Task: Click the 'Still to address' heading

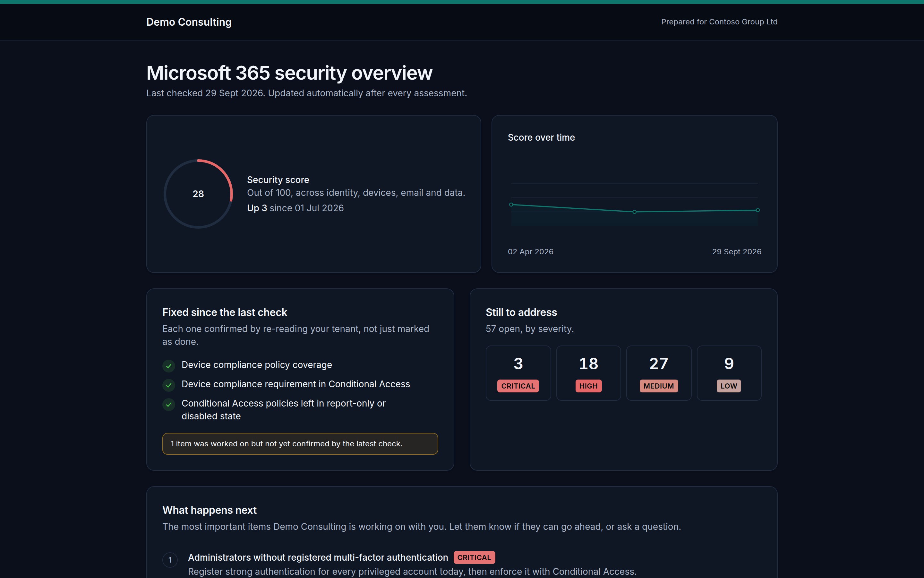Action: [x=521, y=312]
